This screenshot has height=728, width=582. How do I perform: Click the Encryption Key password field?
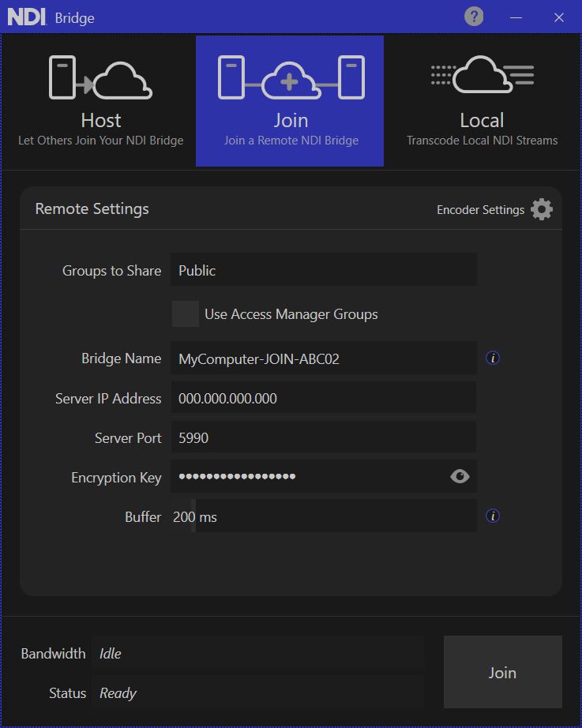tap(324, 476)
